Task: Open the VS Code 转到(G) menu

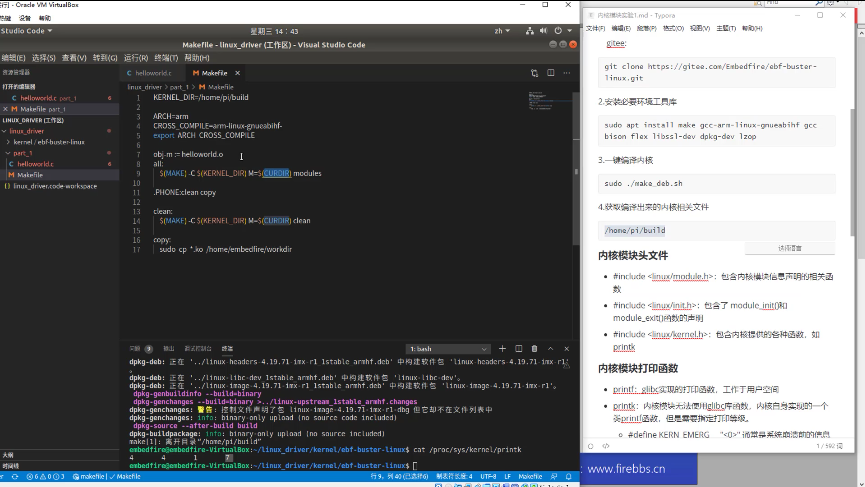Action: pos(105,57)
